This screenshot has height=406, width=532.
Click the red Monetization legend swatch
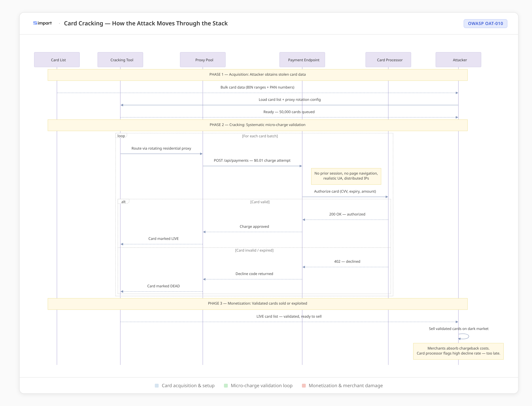pyautogui.click(x=304, y=386)
